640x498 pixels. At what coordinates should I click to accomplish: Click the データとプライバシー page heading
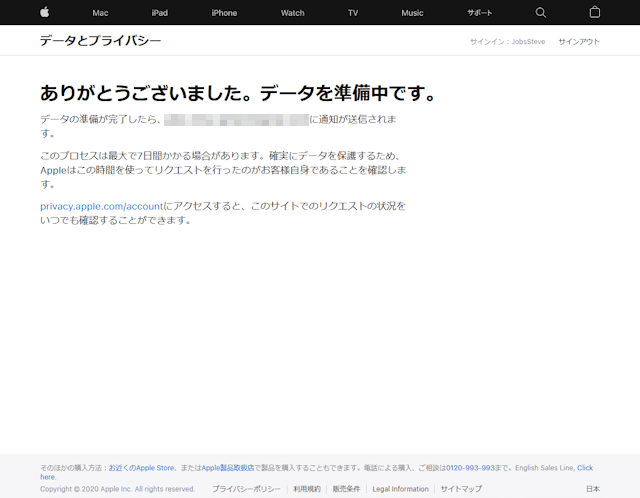100,41
